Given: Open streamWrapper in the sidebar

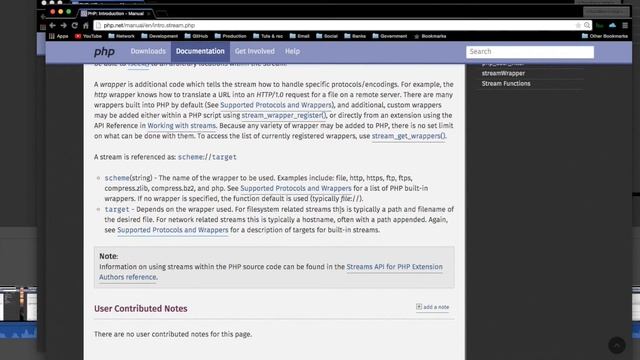Looking at the screenshot, I should point(503,73).
